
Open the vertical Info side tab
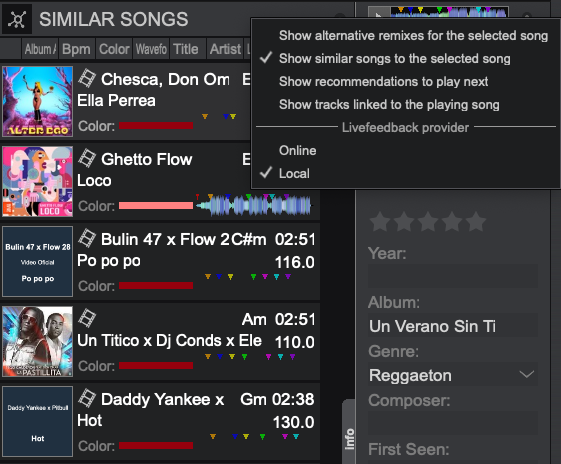tap(350, 439)
